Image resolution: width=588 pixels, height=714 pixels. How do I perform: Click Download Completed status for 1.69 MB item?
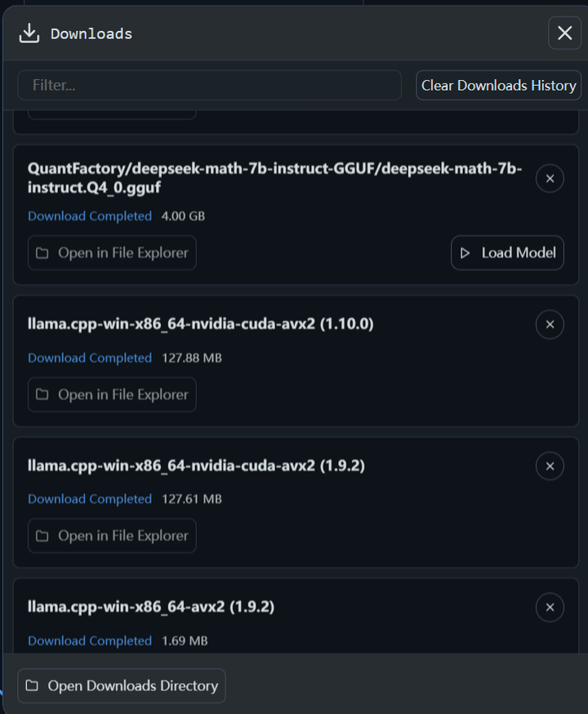tap(90, 640)
